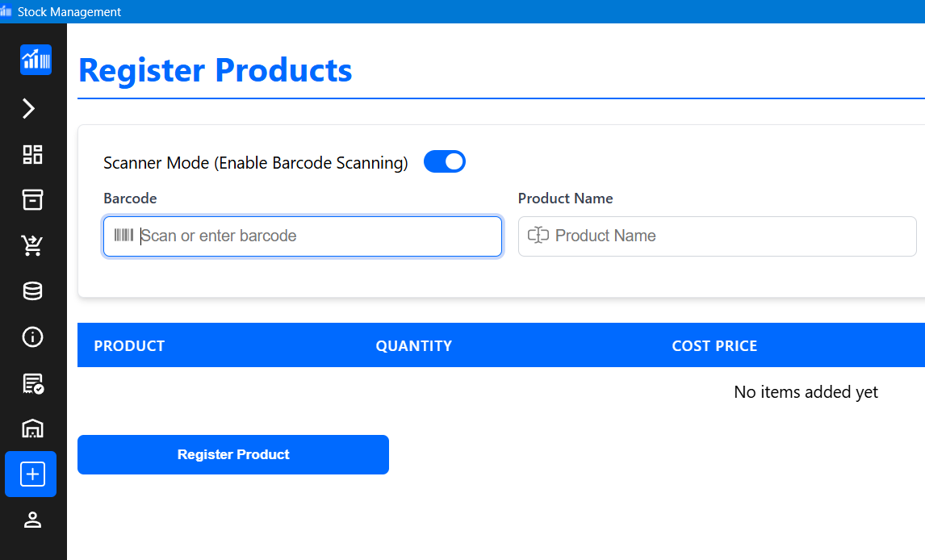925x560 pixels.
Task: Click the QUANTITY column header
Action: pos(413,346)
